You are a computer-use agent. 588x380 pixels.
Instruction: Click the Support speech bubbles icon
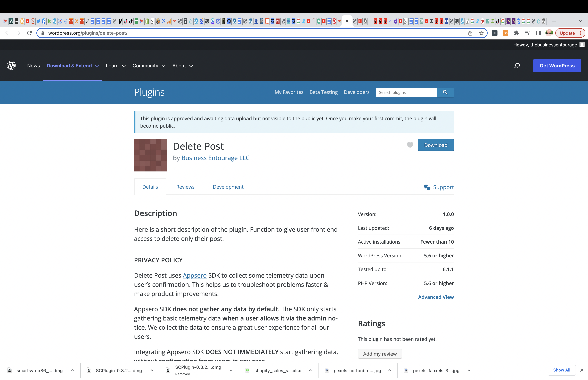[427, 187]
